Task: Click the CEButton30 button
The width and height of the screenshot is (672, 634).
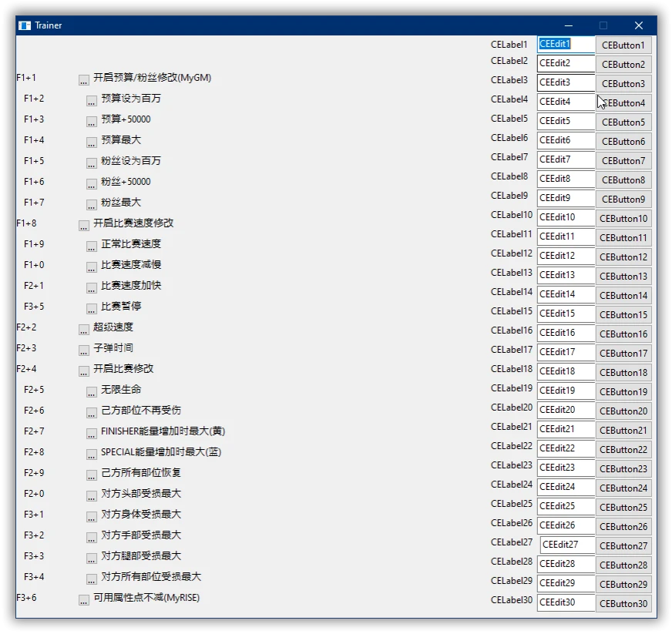Action: (x=623, y=604)
